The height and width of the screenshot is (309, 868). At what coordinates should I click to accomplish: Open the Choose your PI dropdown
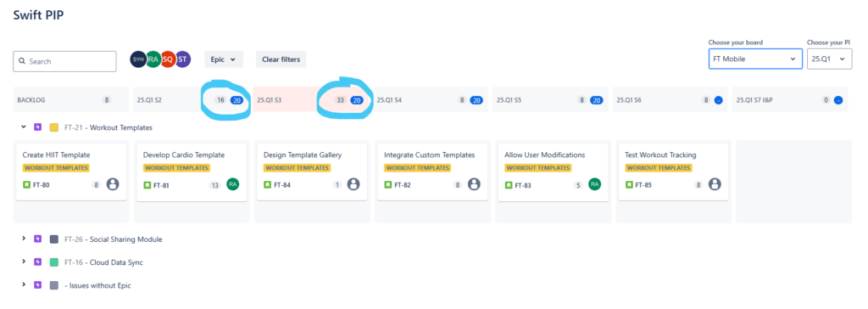click(x=829, y=59)
